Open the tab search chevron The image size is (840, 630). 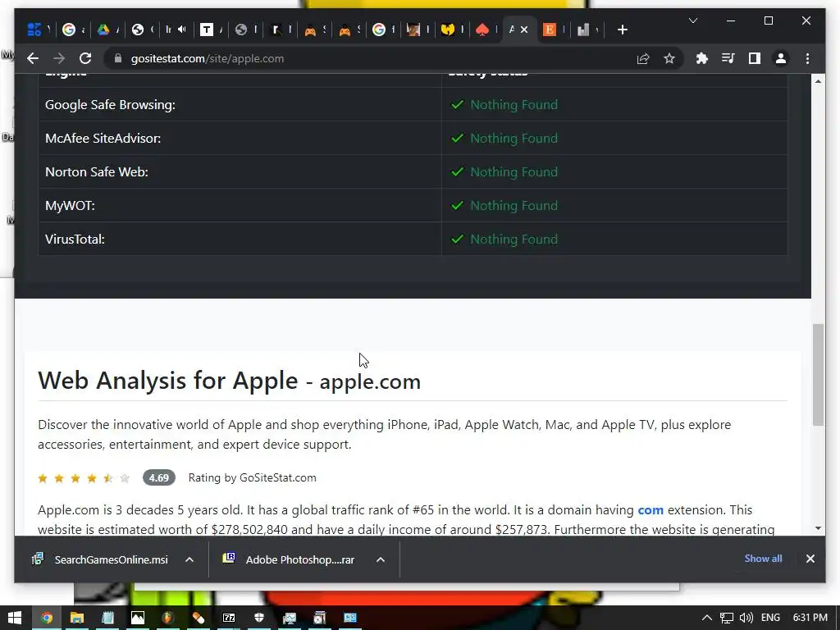click(692, 21)
